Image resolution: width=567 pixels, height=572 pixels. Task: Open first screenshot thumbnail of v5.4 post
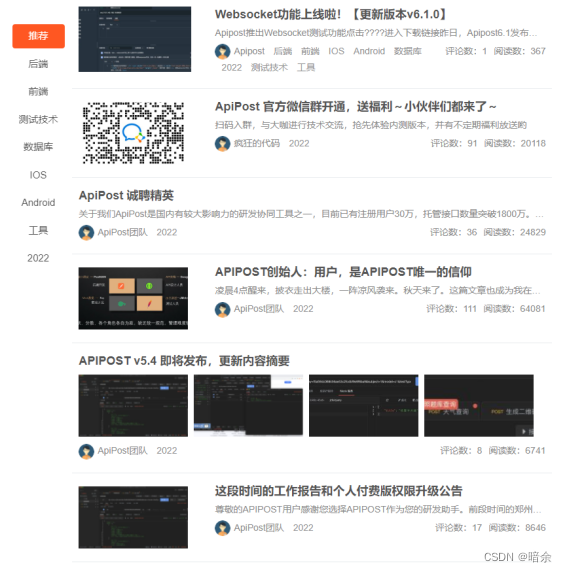tap(133, 406)
